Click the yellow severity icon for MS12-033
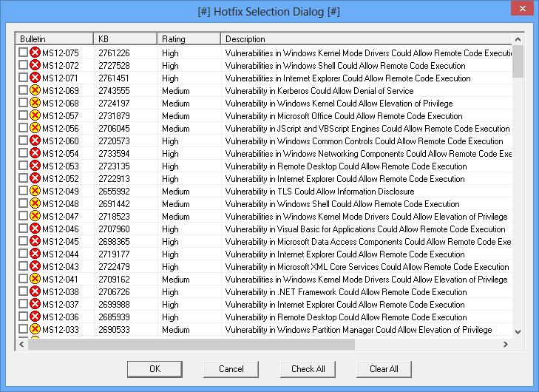Viewport: 539px width, 392px height. coord(35,329)
